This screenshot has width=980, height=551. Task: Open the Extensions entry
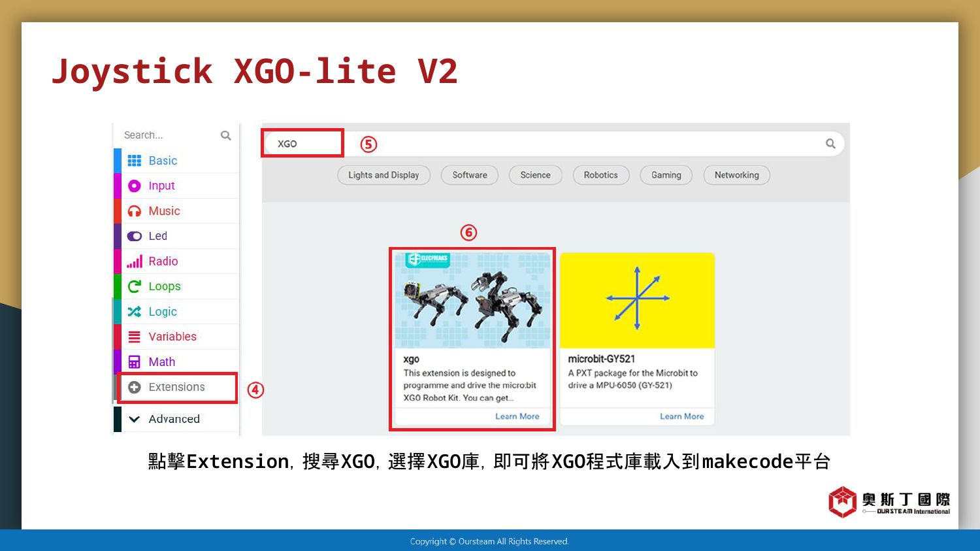tap(176, 388)
